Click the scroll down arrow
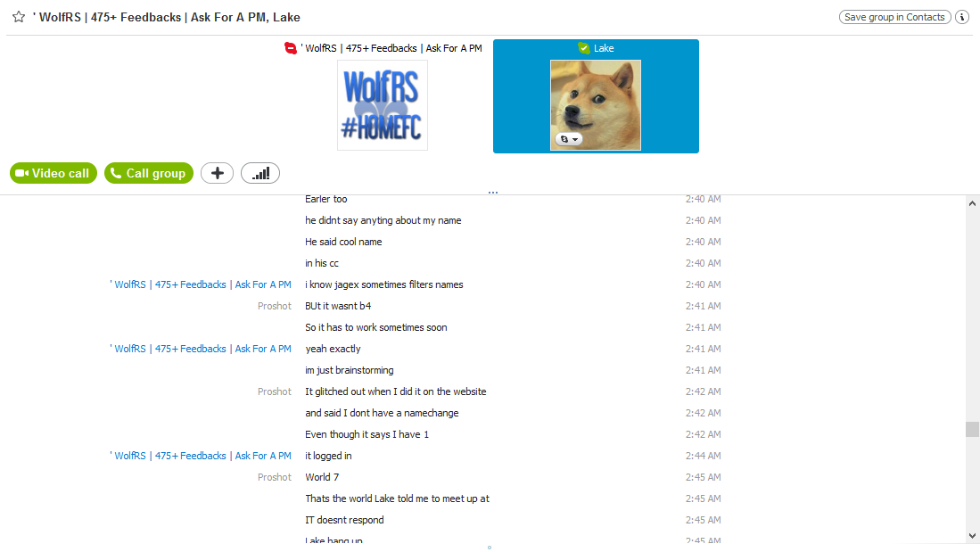The image size is (980, 552). click(972, 535)
